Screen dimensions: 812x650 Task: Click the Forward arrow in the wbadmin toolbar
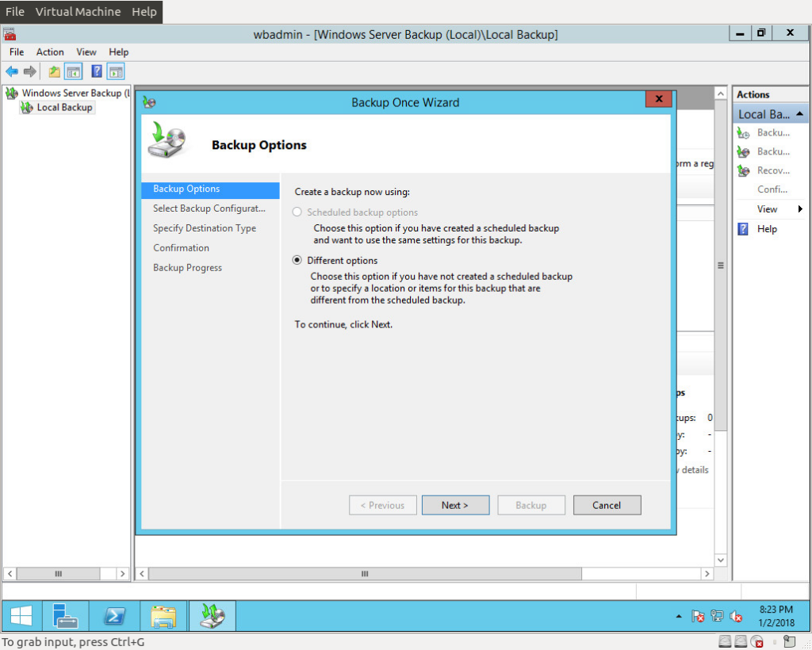[30, 71]
